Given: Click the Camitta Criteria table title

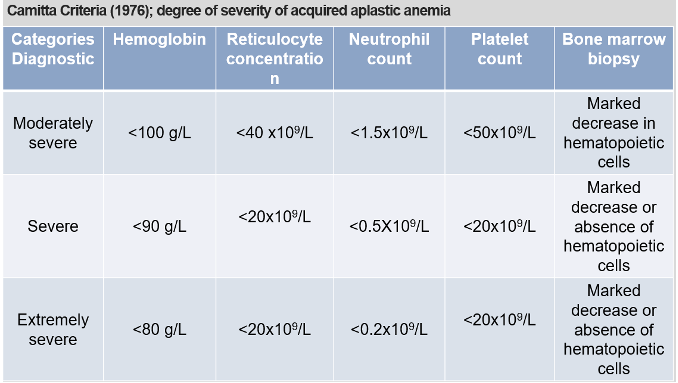Looking at the screenshot, I should pos(229,10).
